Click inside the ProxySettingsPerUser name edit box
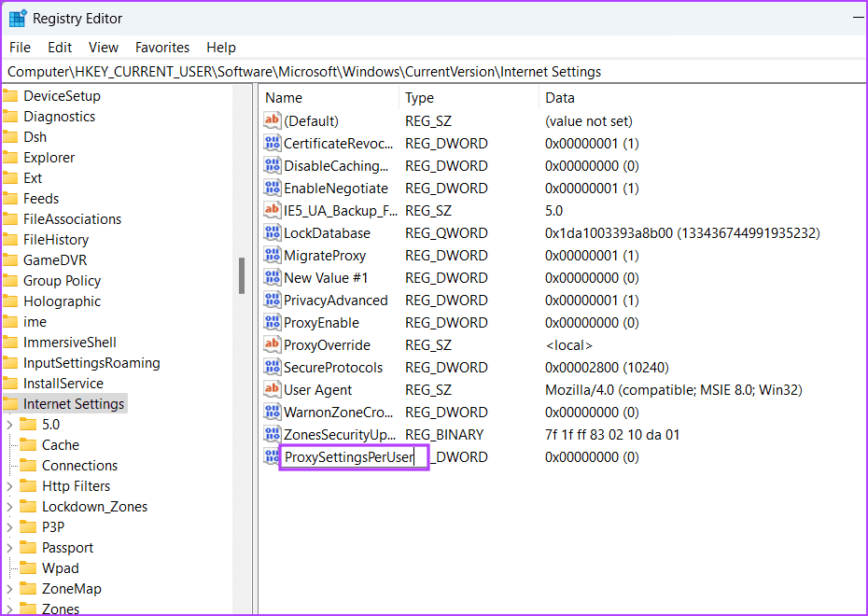Image resolution: width=868 pixels, height=616 pixels. coord(355,457)
